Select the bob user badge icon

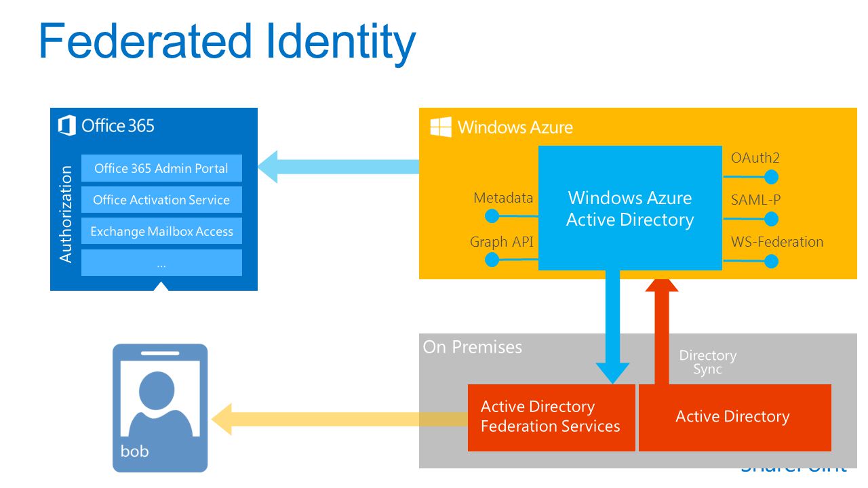click(x=160, y=408)
